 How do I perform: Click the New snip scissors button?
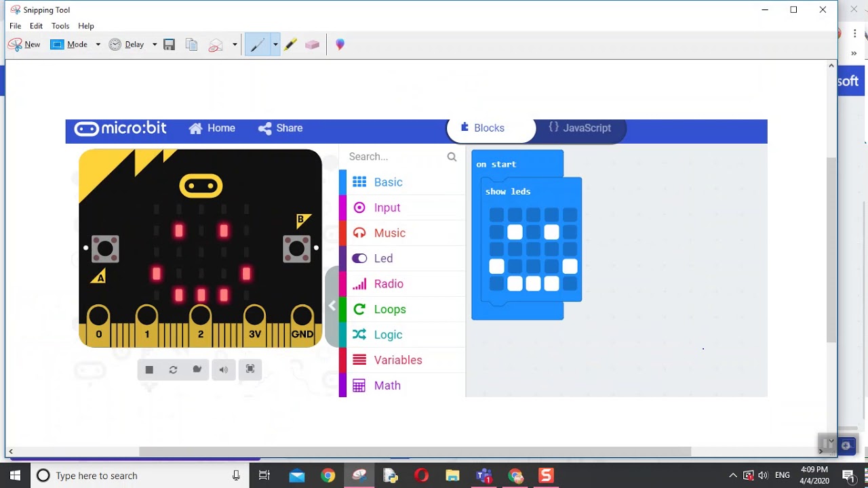coord(24,45)
